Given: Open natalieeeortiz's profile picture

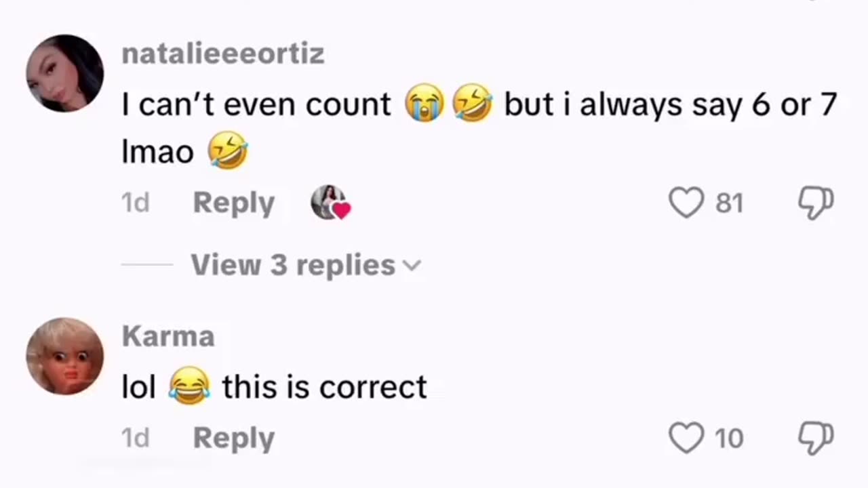Looking at the screenshot, I should 65,73.
